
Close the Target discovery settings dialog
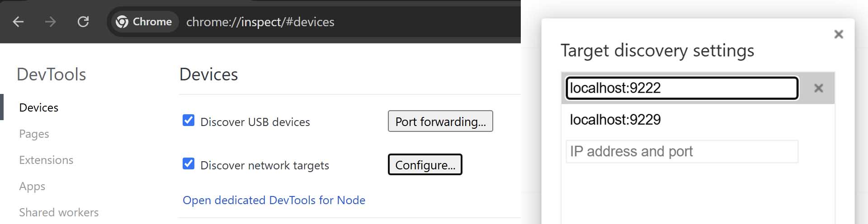tap(839, 34)
